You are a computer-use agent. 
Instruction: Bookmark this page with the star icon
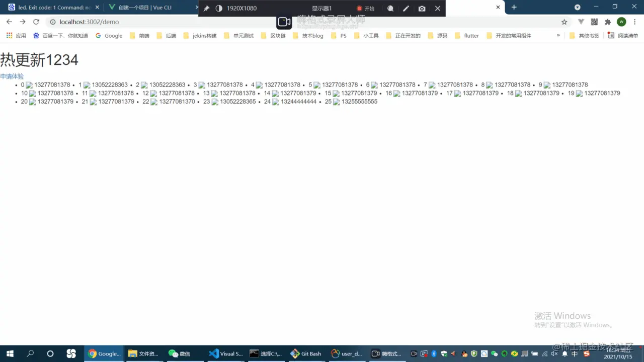click(x=565, y=22)
